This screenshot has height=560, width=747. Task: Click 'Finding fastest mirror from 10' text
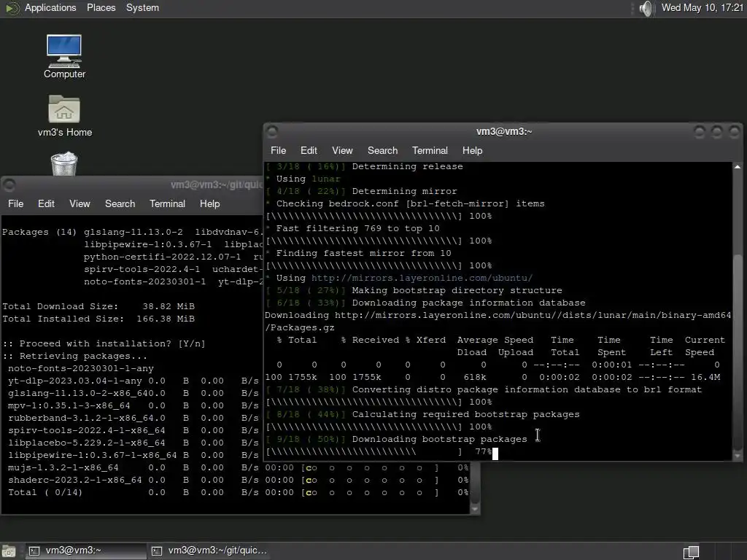point(363,253)
